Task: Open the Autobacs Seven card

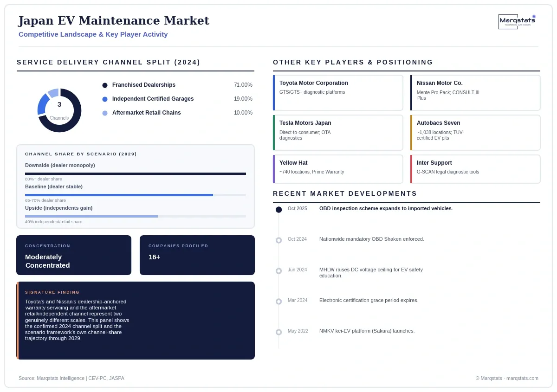Action: [475, 133]
